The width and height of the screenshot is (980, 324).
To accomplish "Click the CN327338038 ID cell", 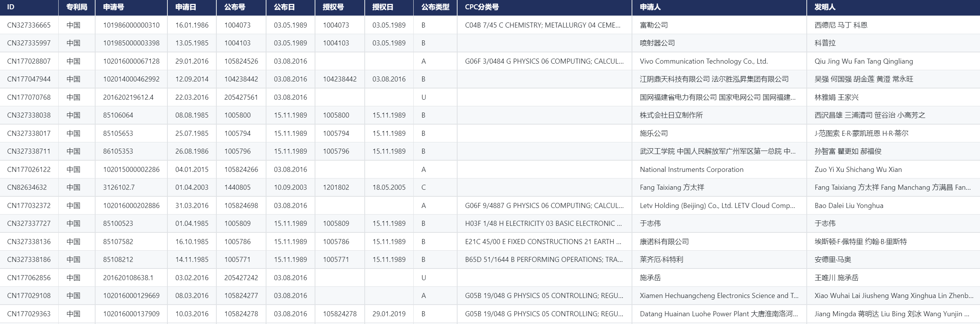I will click(29, 115).
